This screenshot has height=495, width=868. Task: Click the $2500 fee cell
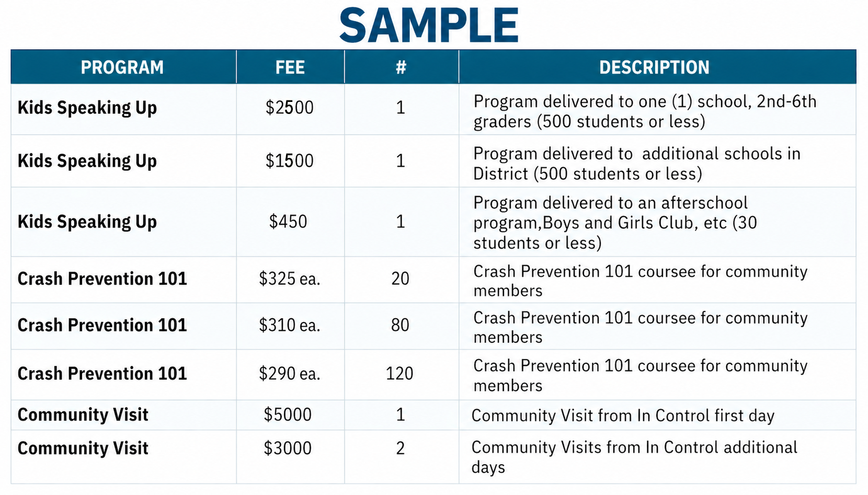point(290,108)
